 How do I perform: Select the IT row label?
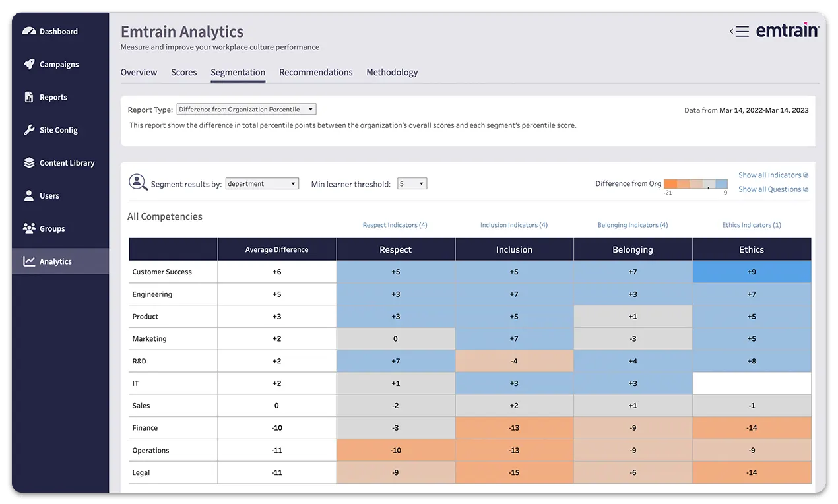pyautogui.click(x=135, y=383)
